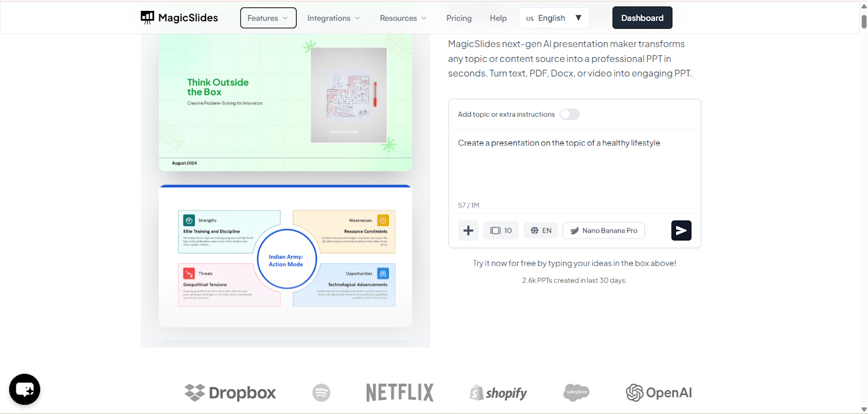Viewport: 868px width, 414px height.
Task: Choose AI model Nano Banana Pro
Action: [604, 231]
